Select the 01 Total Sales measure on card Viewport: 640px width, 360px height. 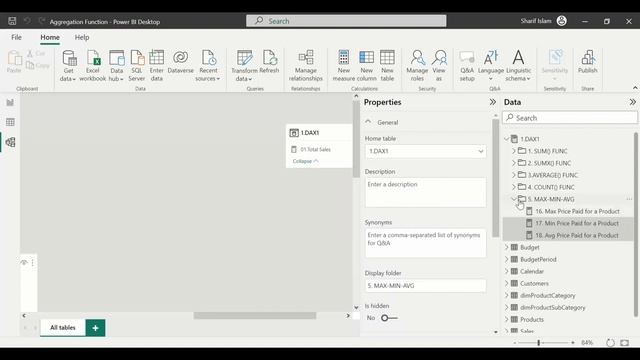316,149
